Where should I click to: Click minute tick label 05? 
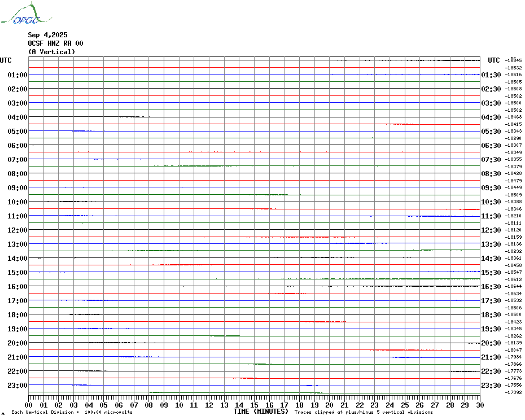(x=104, y=405)
